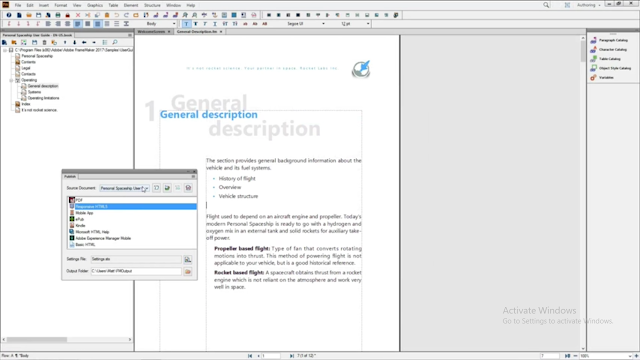
Task: Open the Segoe UI font dropdown
Action: pos(305,24)
